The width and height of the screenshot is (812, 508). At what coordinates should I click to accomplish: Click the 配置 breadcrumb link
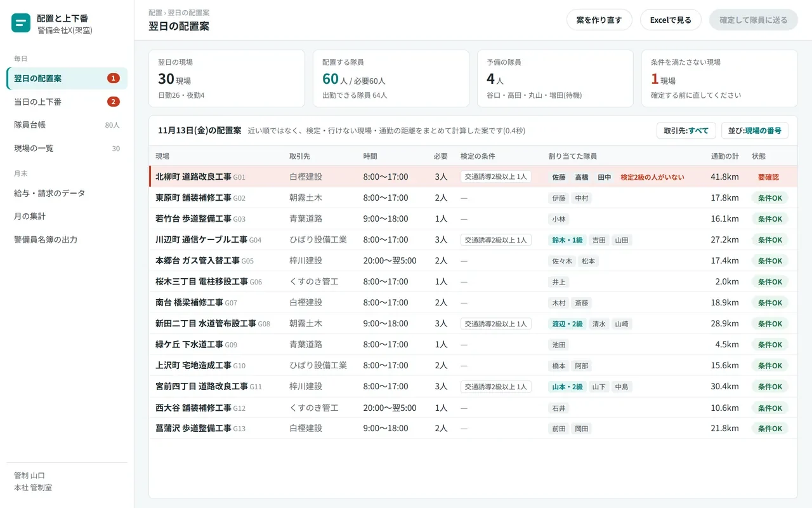pyautogui.click(x=155, y=13)
